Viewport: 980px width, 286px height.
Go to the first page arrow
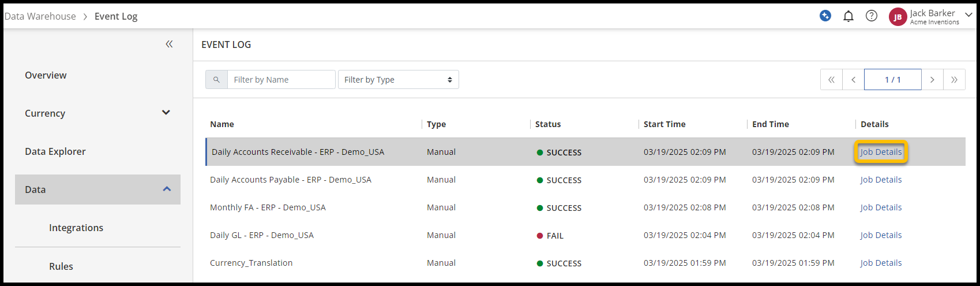point(831,80)
